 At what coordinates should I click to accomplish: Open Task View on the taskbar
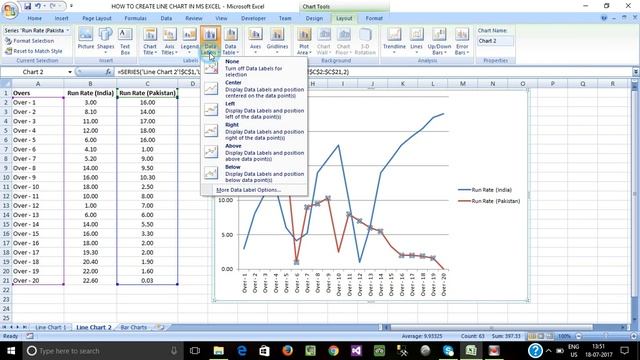[195, 351]
